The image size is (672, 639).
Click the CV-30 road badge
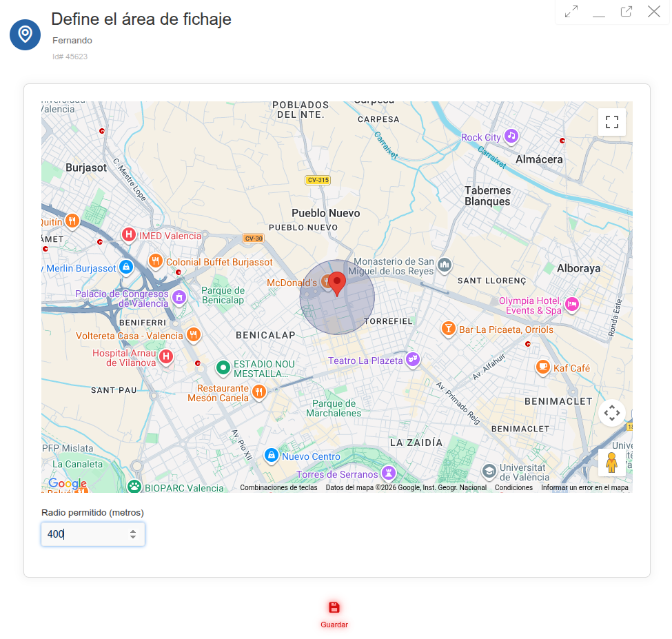point(254,239)
